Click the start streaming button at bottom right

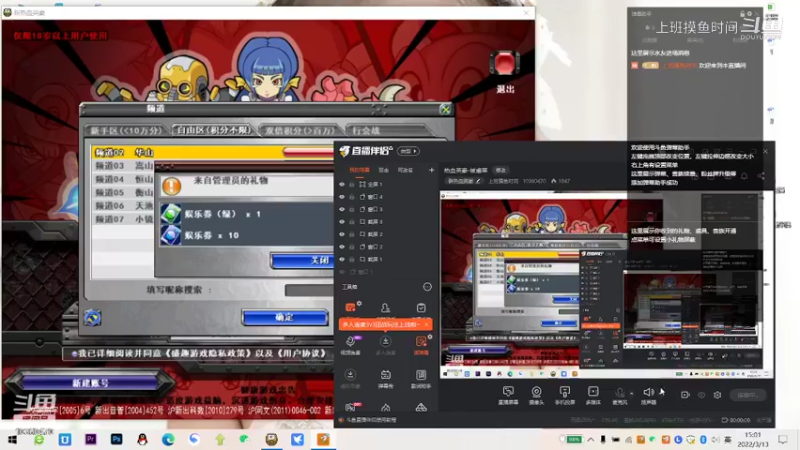(747, 395)
